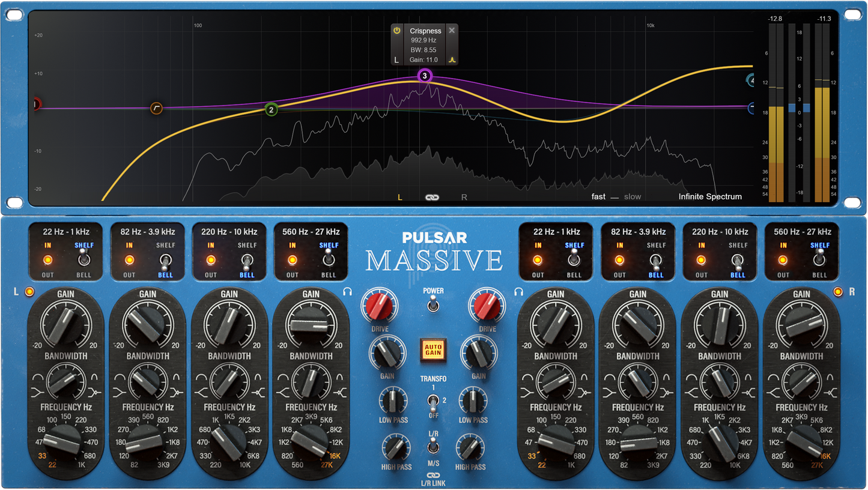Click the left center GAIN knob
The height and width of the screenshot is (490, 868).
[387, 354]
